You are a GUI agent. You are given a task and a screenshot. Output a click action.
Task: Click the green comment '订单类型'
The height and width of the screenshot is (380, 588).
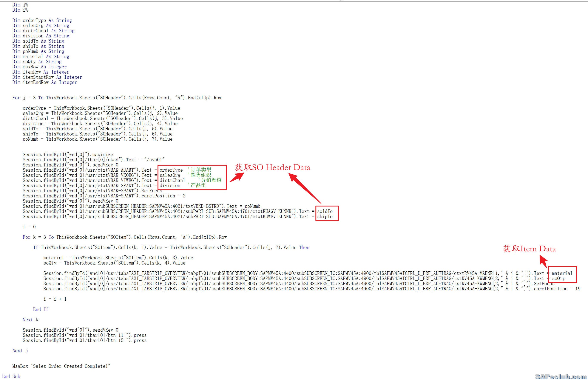201,170
